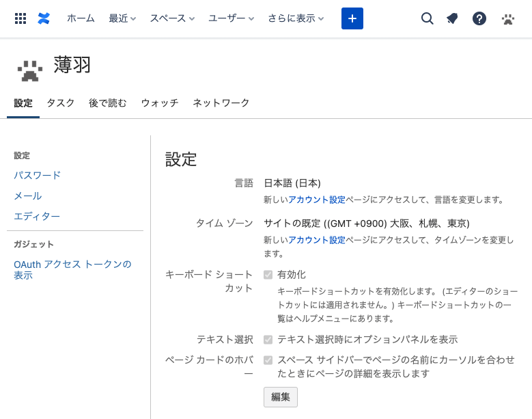The image size is (532, 419).
Task: Switch to the ネットワーク tab
Action: click(221, 103)
